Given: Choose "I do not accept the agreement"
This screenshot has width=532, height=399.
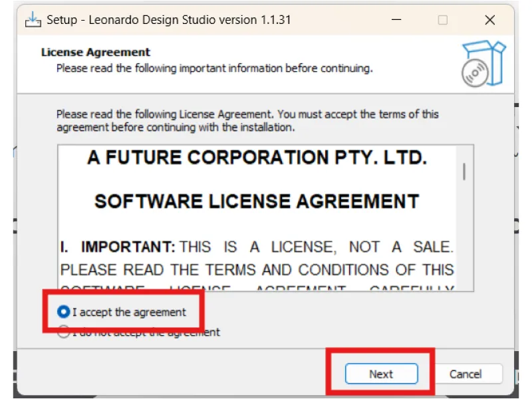Looking at the screenshot, I should [65, 332].
